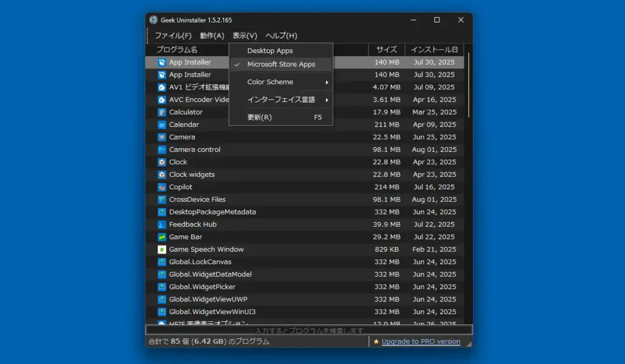Click the Global.WidgetViewUWP icon

pyautogui.click(x=162, y=299)
